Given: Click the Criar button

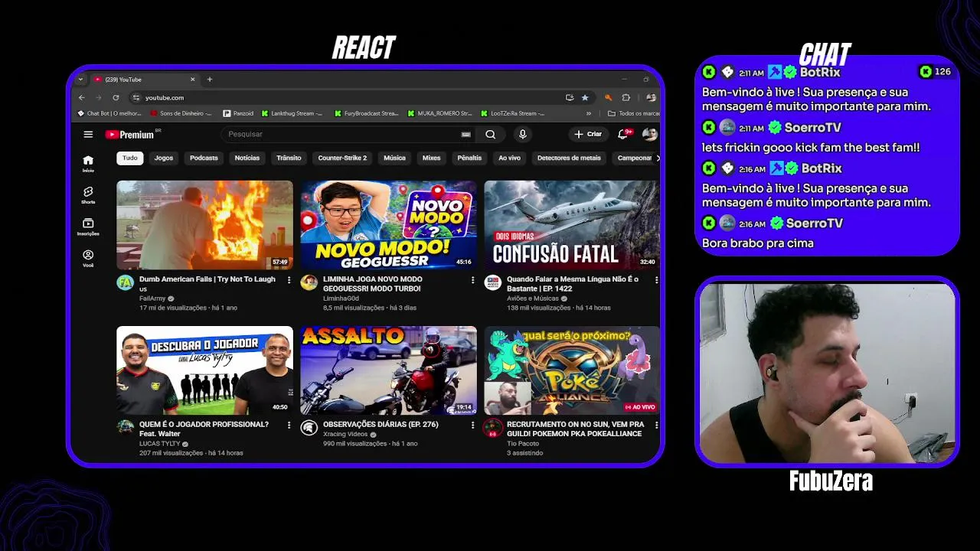Looking at the screenshot, I should (x=588, y=134).
